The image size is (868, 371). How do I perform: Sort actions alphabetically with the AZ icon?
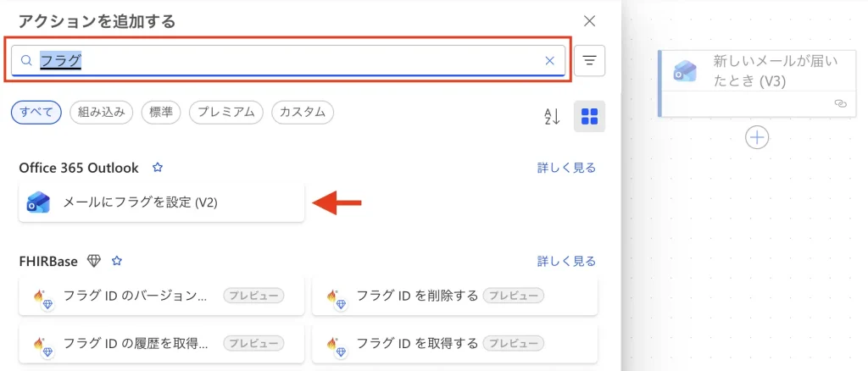pyautogui.click(x=552, y=117)
